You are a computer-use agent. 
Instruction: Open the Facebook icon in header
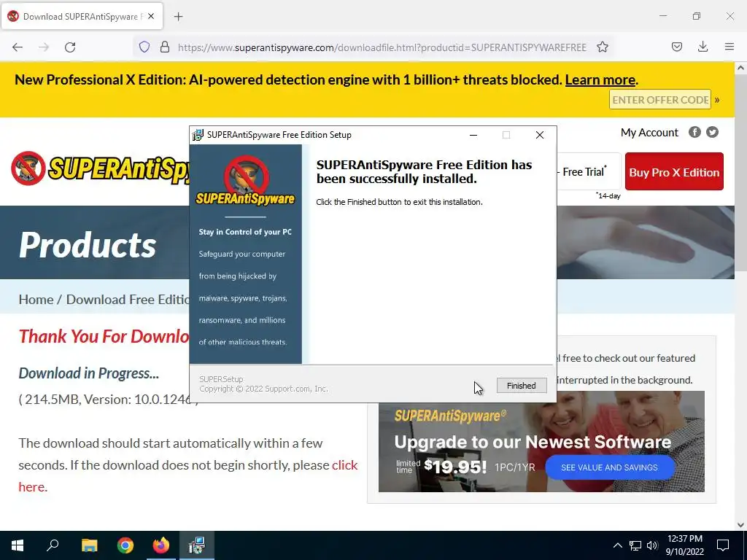[694, 132]
